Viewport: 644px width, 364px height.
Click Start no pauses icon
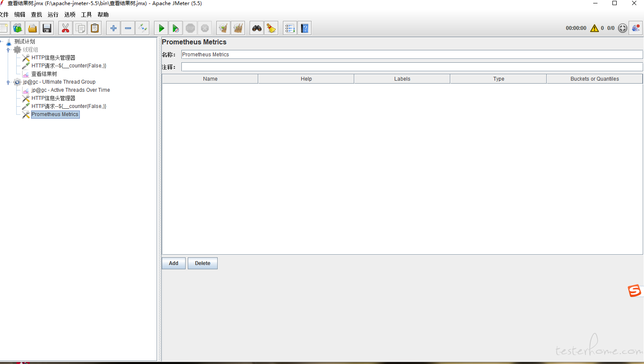175,28
